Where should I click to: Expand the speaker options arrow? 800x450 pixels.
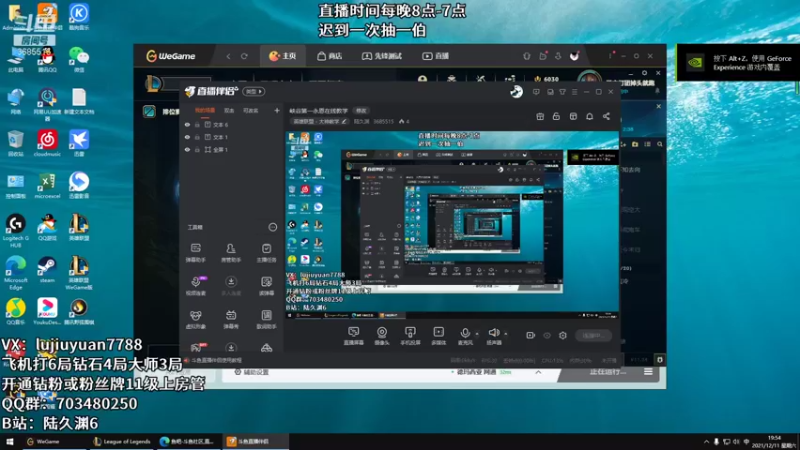click(x=506, y=334)
